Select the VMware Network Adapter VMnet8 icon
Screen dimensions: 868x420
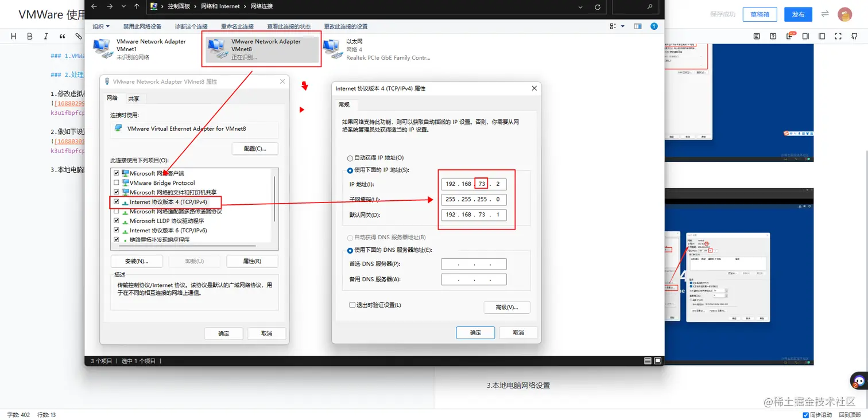pos(218,49)
